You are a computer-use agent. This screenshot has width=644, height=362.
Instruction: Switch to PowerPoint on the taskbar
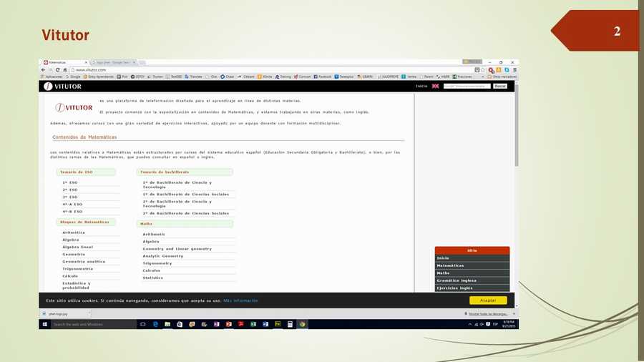(x=229, y=324)
